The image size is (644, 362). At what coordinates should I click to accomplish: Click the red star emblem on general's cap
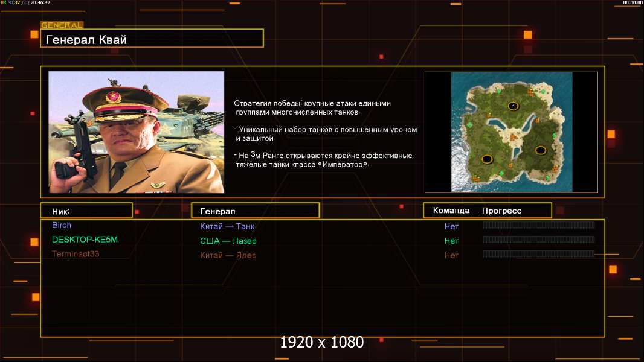pos(113,97)
